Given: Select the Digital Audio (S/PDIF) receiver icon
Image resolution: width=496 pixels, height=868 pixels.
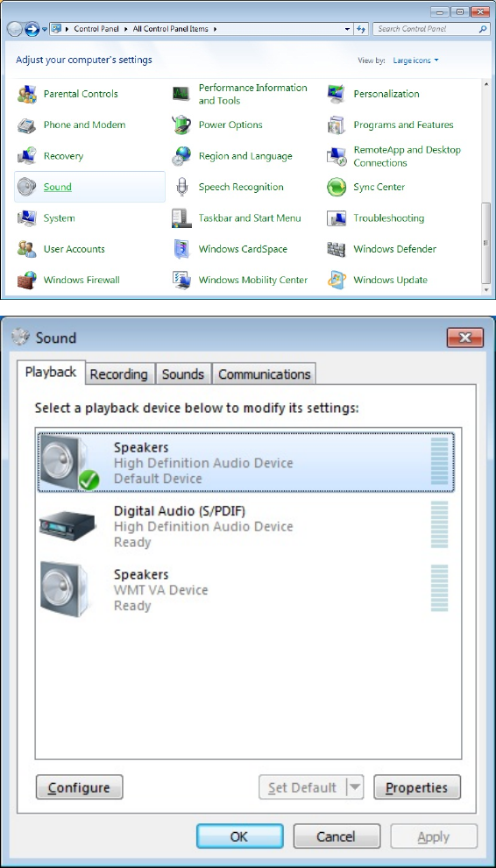Looking at the screenshot, I should tap(67, 525).
